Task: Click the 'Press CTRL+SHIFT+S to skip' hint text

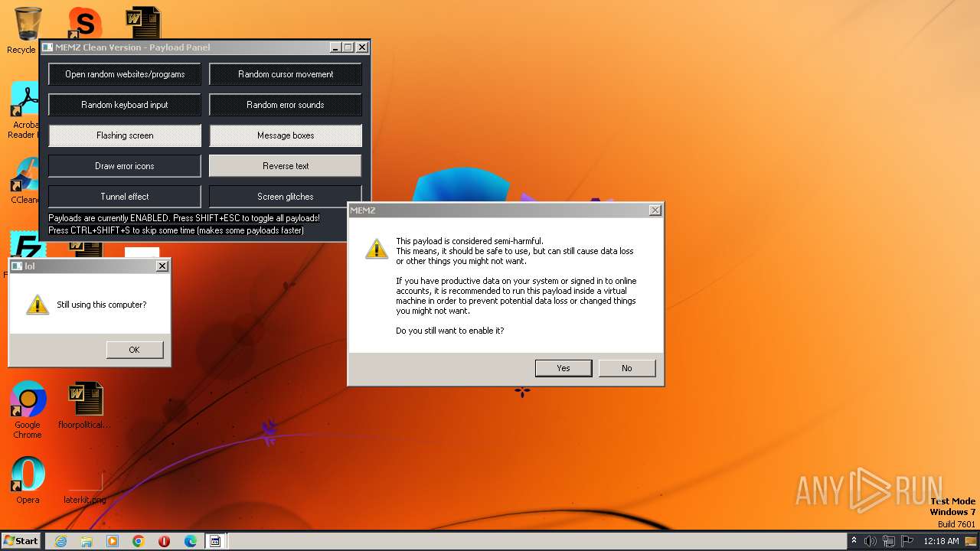Action: [x=176, y=230]
